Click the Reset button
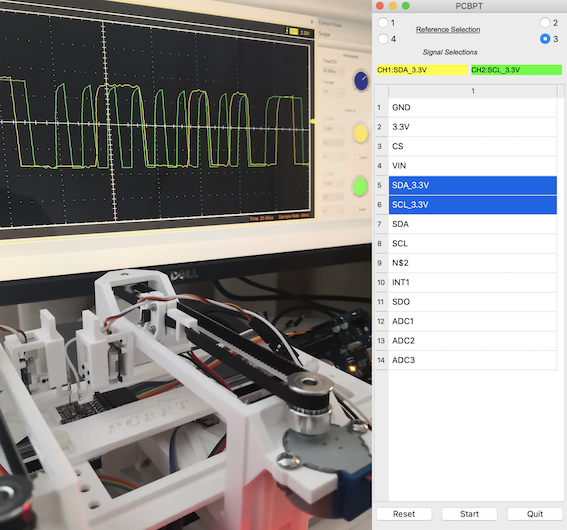 (x=404, y=514)
